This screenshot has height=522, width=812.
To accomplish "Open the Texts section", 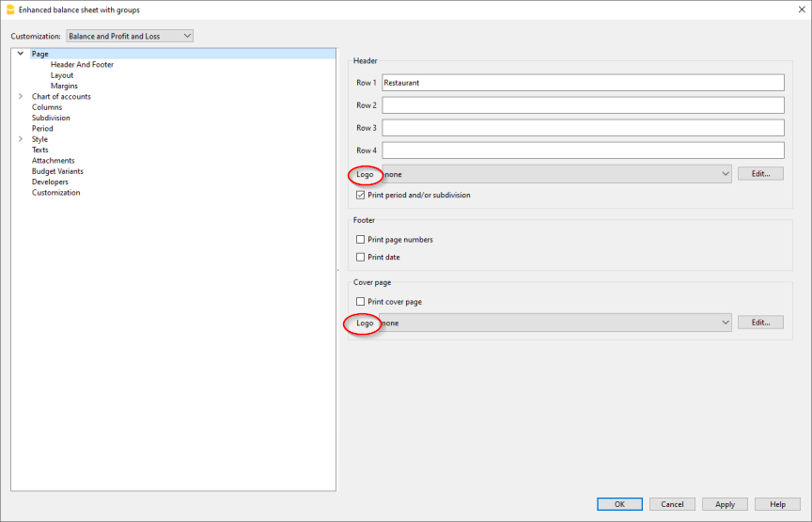I will coord(39,150).
